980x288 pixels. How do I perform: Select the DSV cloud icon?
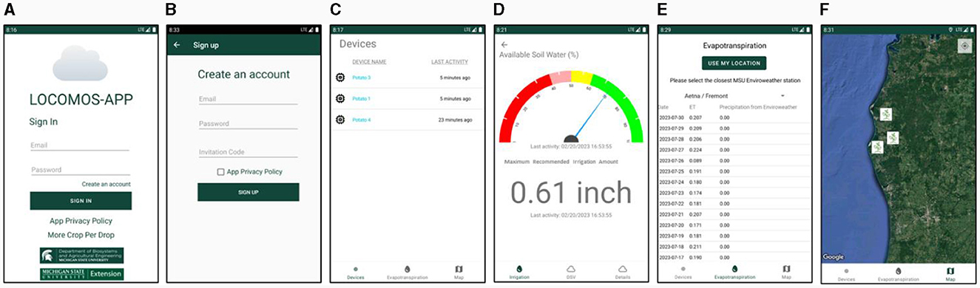tap(570, 270)
